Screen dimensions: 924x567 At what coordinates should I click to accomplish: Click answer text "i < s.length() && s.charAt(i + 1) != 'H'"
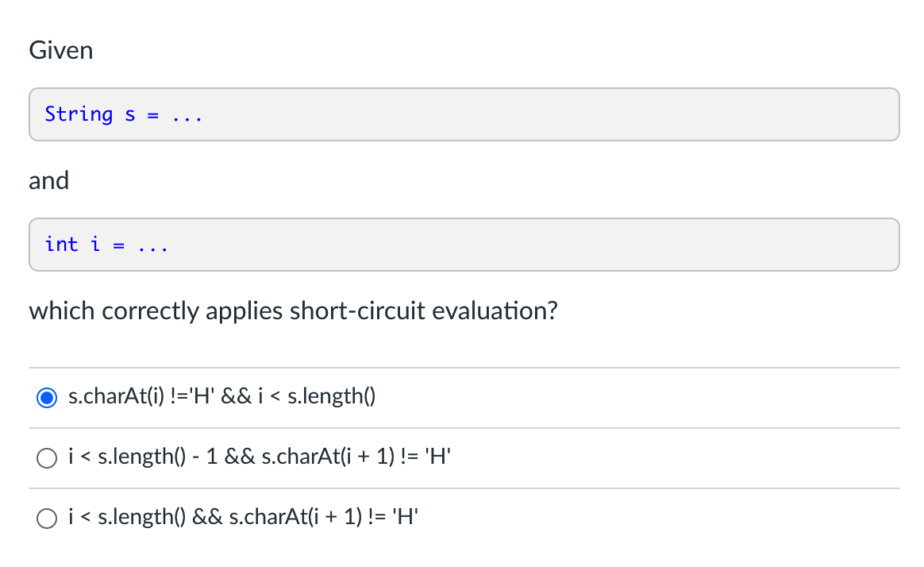(x=243, y=517)
